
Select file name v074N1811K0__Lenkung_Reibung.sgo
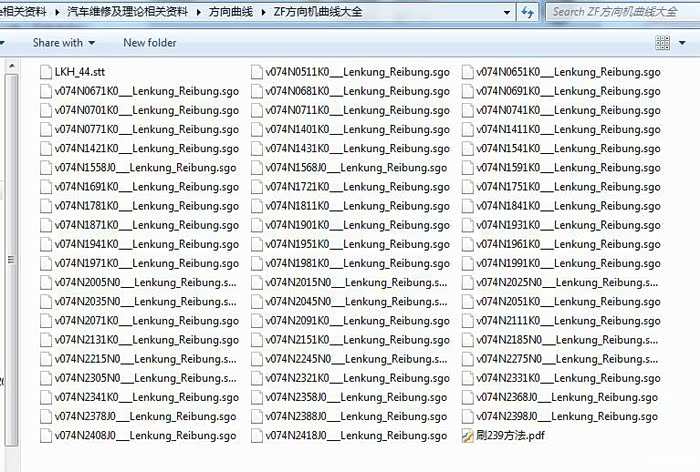358,206
